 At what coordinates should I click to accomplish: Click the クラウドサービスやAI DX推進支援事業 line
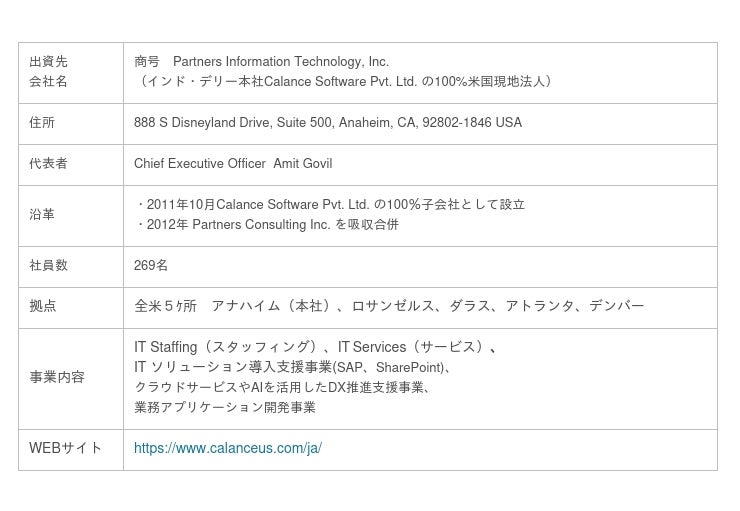[283, 387]
